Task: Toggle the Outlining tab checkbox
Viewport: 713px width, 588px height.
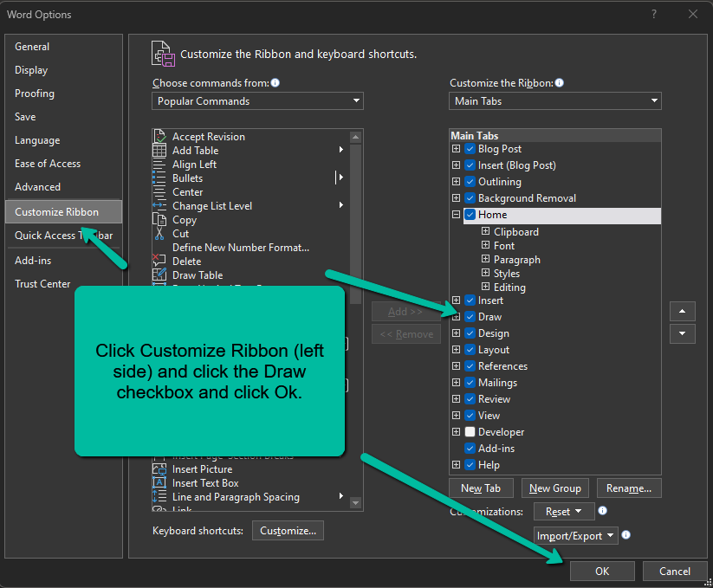Action: pyautogui.click(x=470, y=181)
